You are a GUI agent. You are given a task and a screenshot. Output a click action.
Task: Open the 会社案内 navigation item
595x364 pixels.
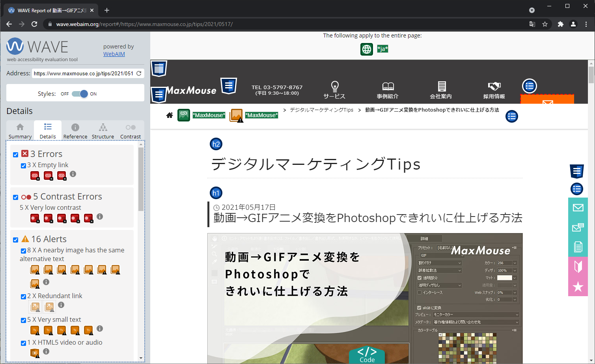[441, 90]
